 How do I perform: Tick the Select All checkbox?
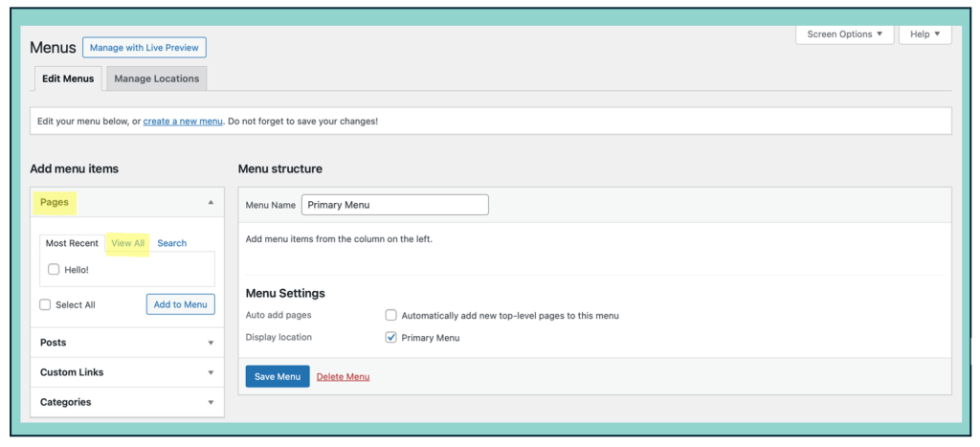coord(46,304)
